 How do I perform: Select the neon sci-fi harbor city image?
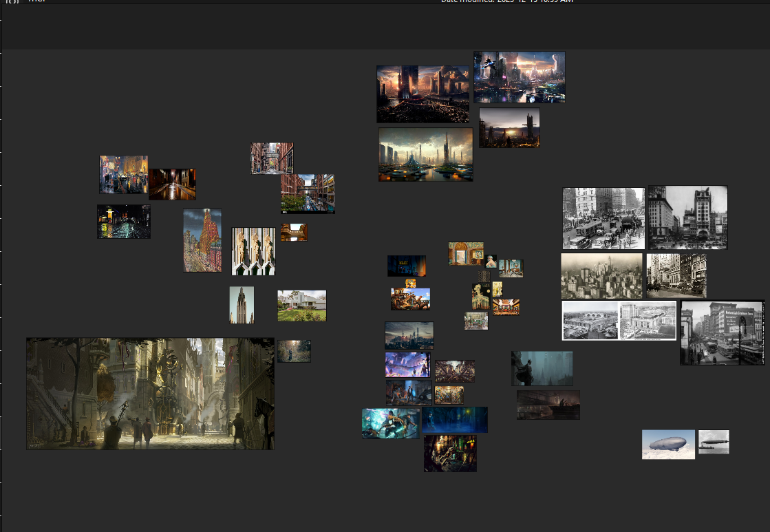(520, 77)
